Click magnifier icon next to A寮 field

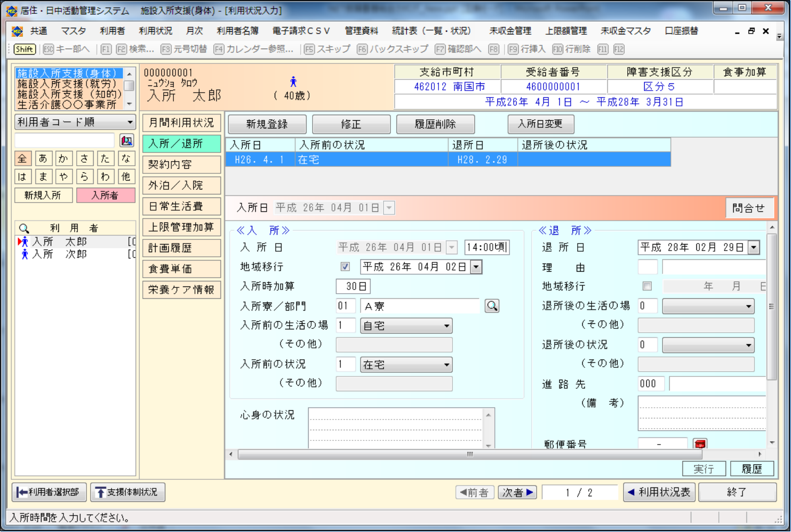[492, 306]
